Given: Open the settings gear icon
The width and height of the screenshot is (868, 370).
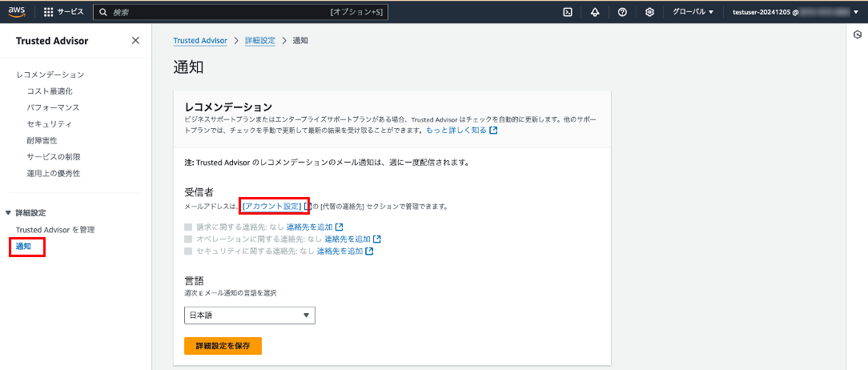Looking at the screenshot, I should [650, 12].
